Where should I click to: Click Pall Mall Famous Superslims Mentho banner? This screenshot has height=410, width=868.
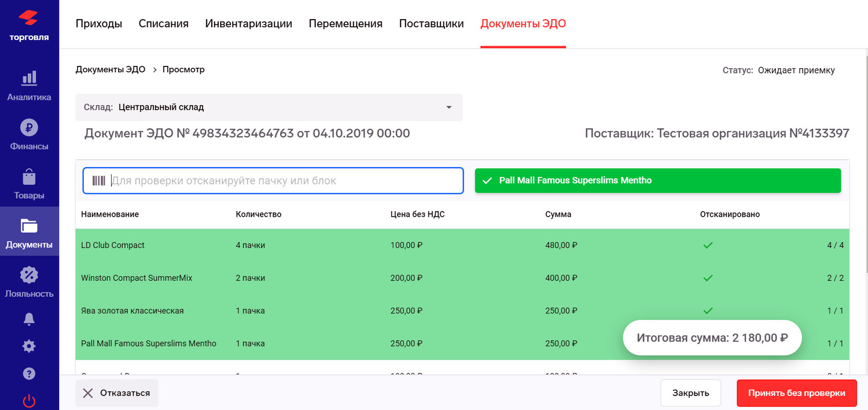pyautogui.click(x=658, y=180)
